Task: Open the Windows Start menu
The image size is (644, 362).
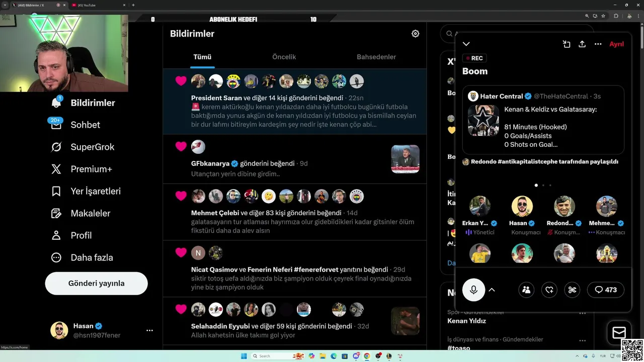Action: click(x=244, y=356)
